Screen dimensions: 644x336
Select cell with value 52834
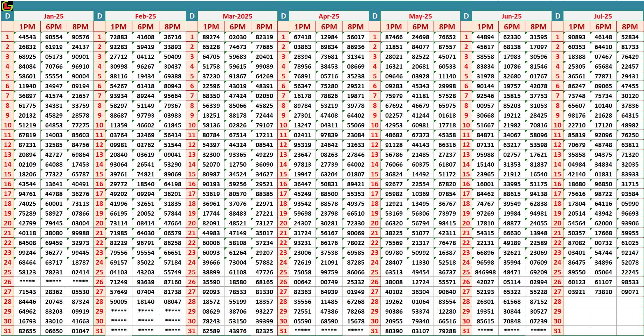tap(630, 37)
